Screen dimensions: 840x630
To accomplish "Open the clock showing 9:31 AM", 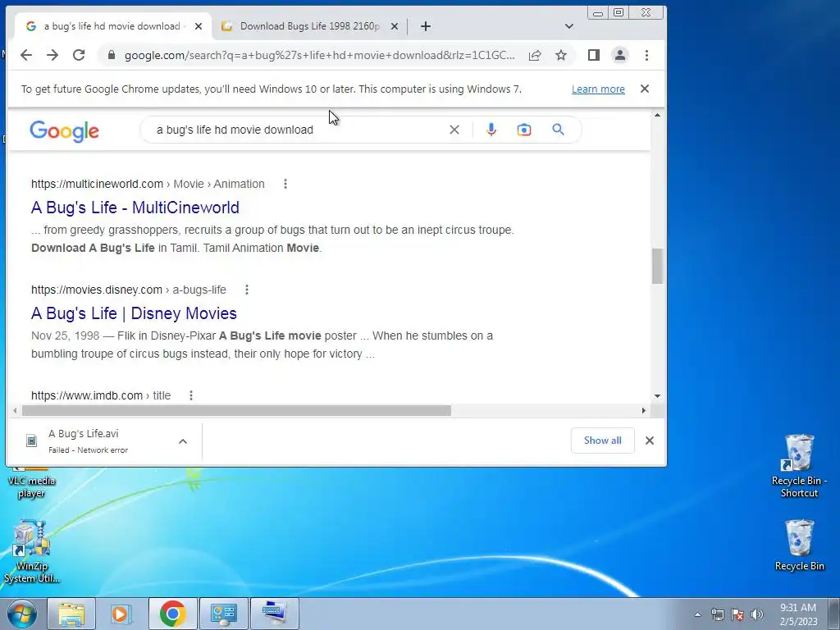I will (x=798, y=614).
